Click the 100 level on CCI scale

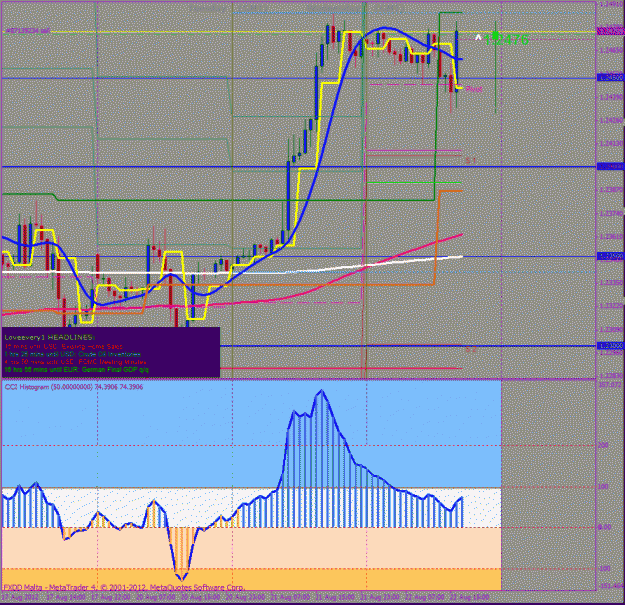click(x=603, y=487)
